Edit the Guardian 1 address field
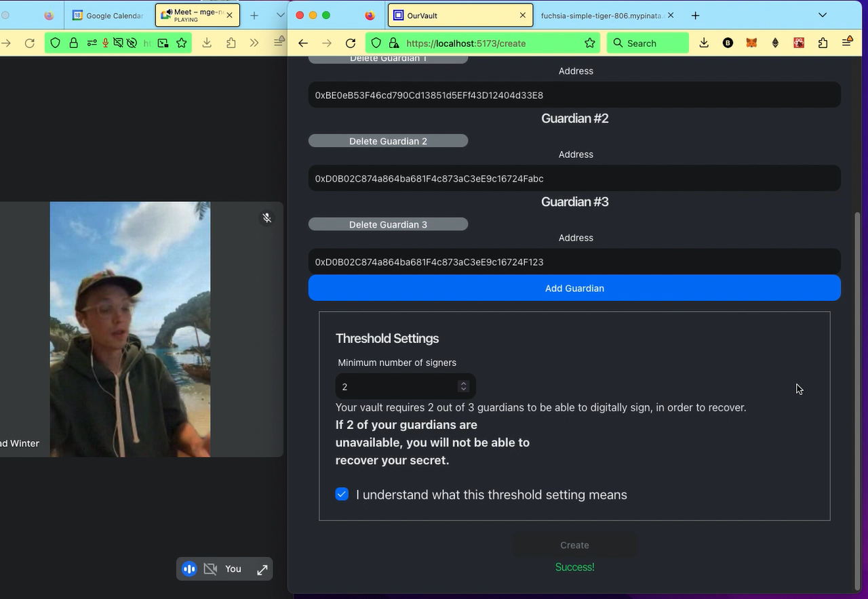This screenshot has height=599, width=868. (574, 95)
